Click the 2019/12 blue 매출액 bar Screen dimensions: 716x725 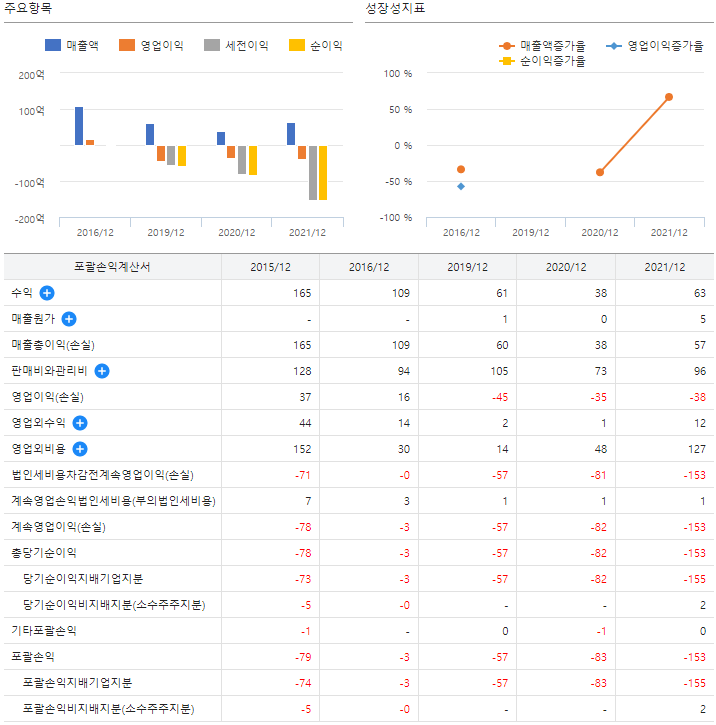pyautogui.click(x=150, y=135)
